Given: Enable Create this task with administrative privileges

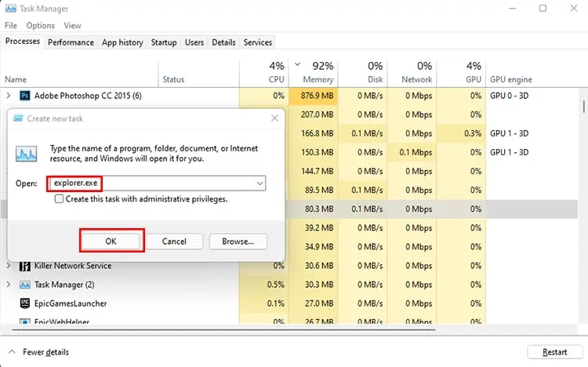Looking at the screenshot, I should coord(59,198).
